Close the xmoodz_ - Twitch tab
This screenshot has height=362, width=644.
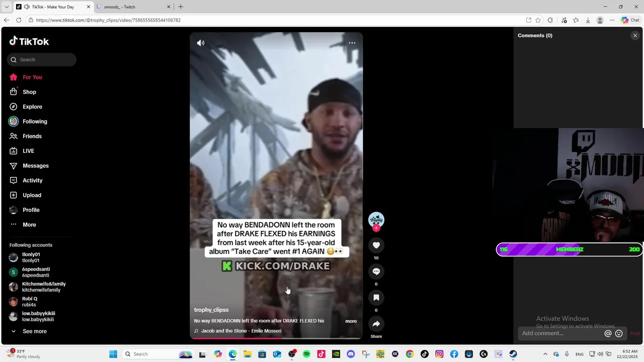(x=170, y=7)
